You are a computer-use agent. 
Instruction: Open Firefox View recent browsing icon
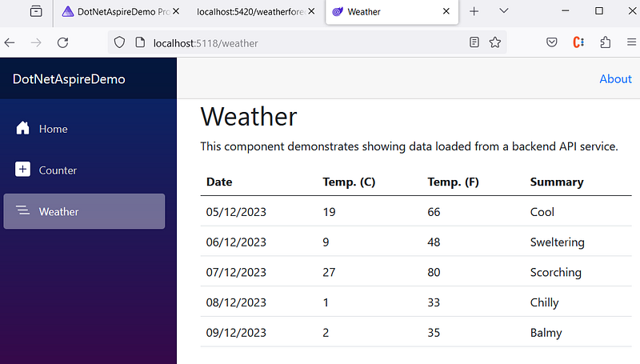coord(36,12)
